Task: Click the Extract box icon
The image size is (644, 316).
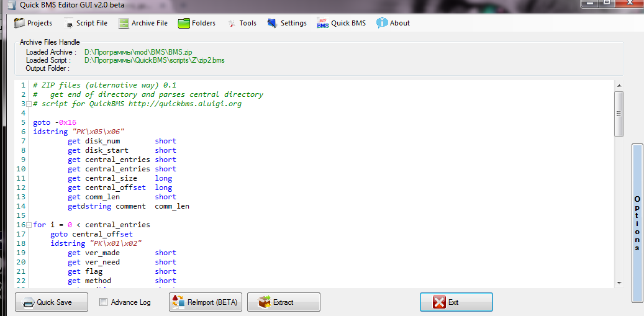Action: tap(265, 302)
